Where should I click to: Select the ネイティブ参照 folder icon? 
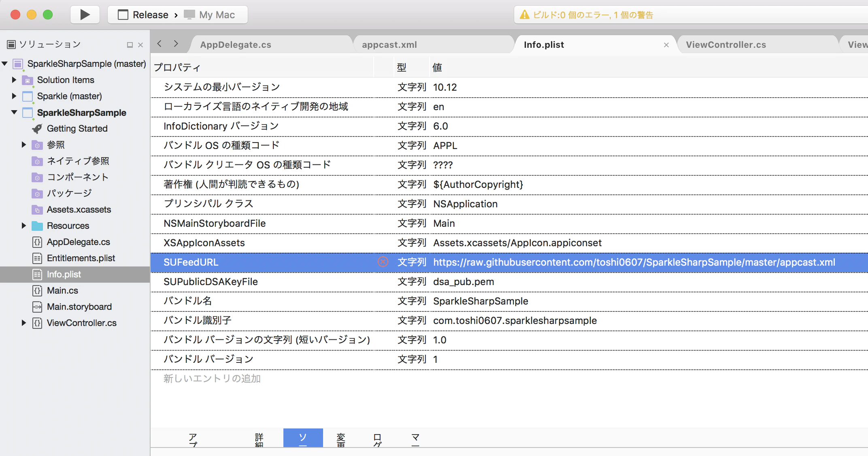point(37,161)
